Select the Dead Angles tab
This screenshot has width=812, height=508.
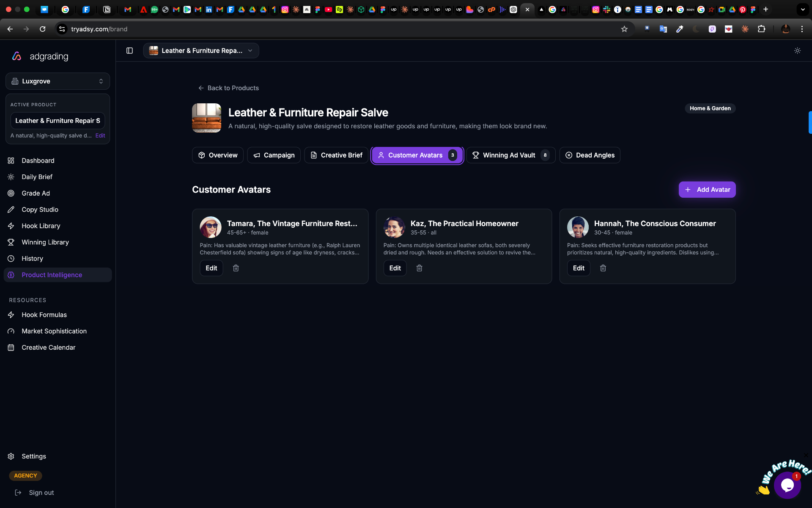click(590, 155)
